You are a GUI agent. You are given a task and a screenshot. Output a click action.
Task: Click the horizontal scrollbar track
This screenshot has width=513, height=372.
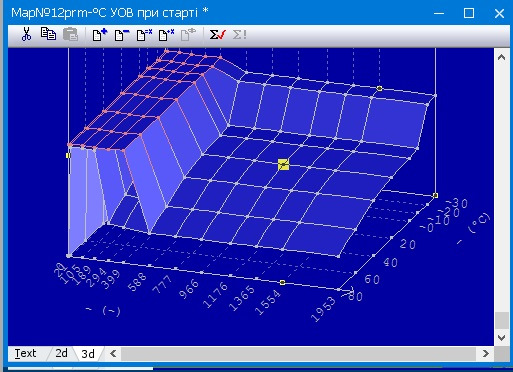pyautogui.click(x=299, y=353)
